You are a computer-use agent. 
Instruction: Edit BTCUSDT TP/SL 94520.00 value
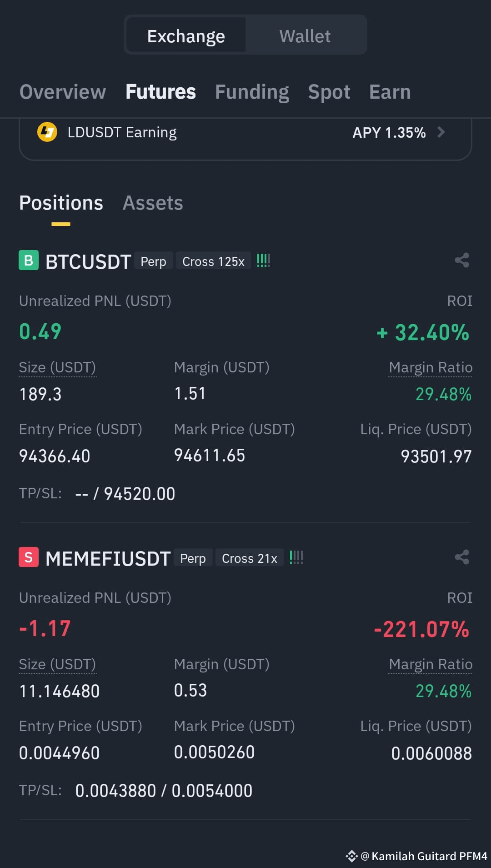coord(140,494)
